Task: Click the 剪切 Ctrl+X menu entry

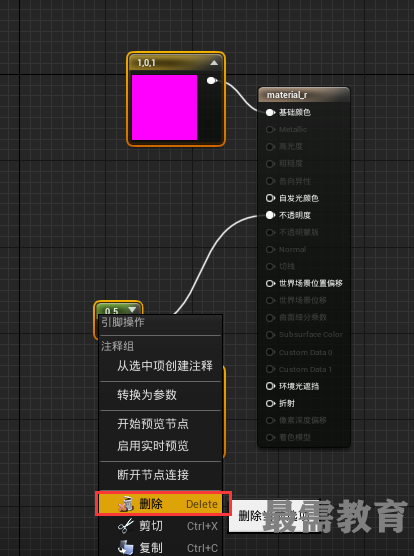Action: [160, 526]
